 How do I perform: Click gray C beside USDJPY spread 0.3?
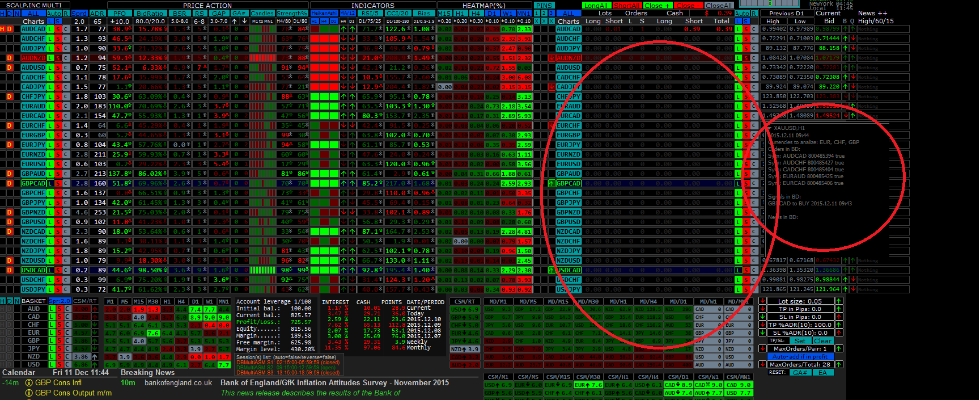click(x=66, y=289)
